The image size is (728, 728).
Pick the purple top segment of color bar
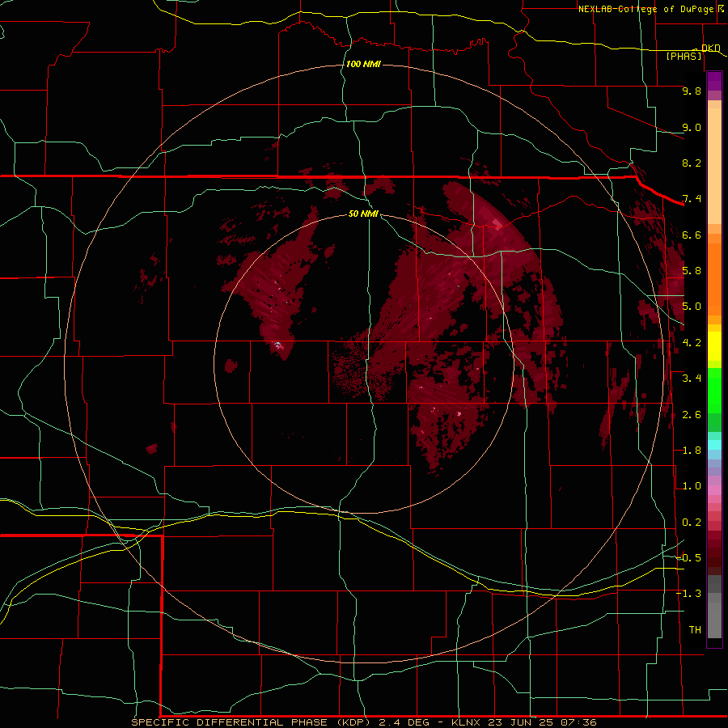click(x=714, y=81)
